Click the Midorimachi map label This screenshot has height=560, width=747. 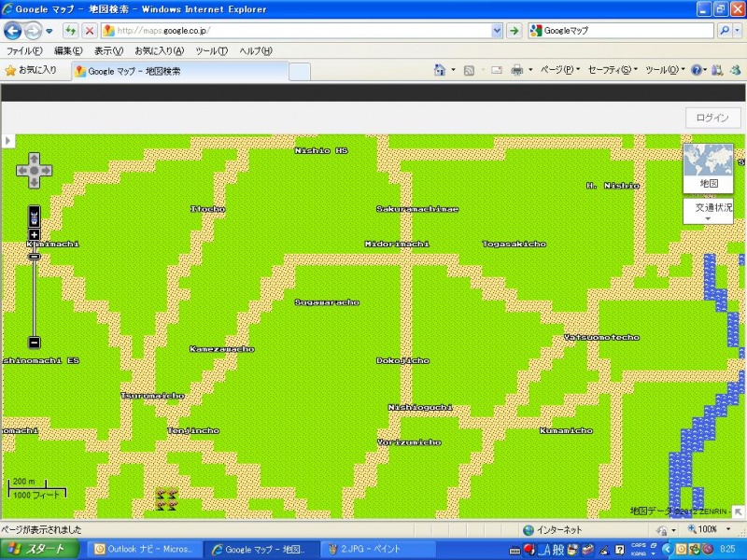[397, 244]
